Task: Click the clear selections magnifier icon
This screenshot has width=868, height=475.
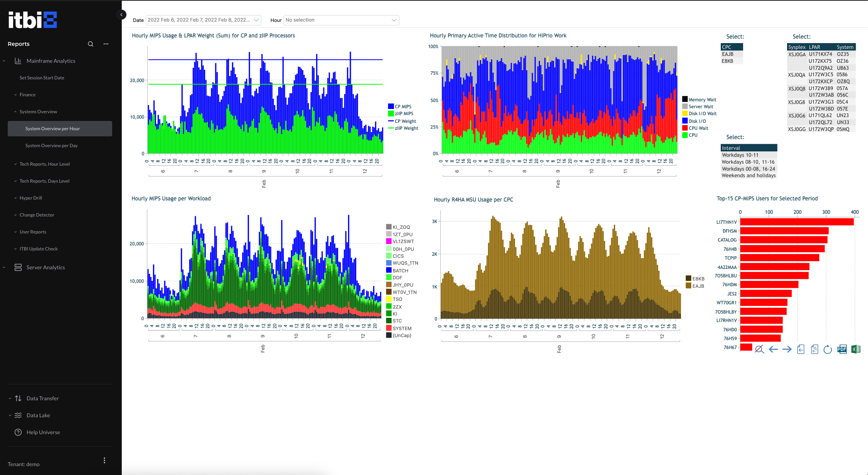Action: [x=759, y=349]
